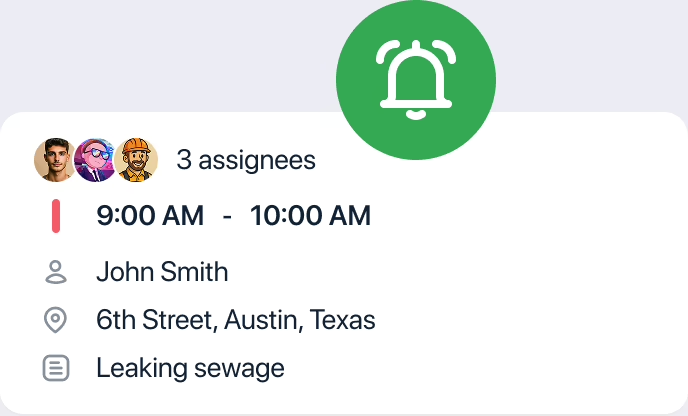The width and height of the screenshot is (688, 416).
Task: Select the first assignee avatar photo
Action: coord(55,159)
